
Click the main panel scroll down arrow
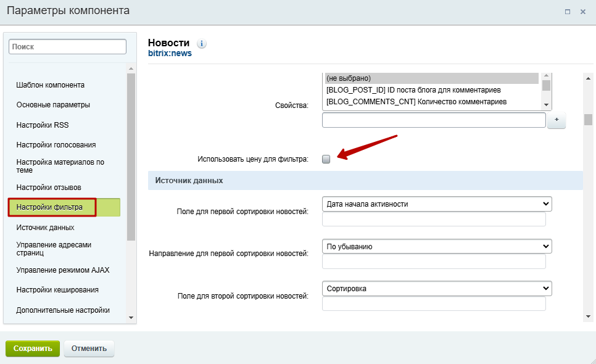tap(588, 316)
